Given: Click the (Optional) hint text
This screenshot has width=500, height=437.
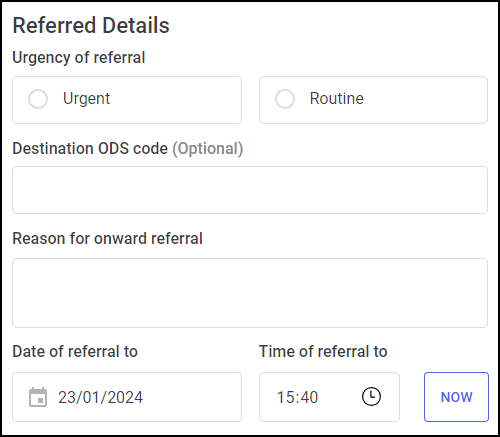Looking at the screenshot, I should [208, 149].
